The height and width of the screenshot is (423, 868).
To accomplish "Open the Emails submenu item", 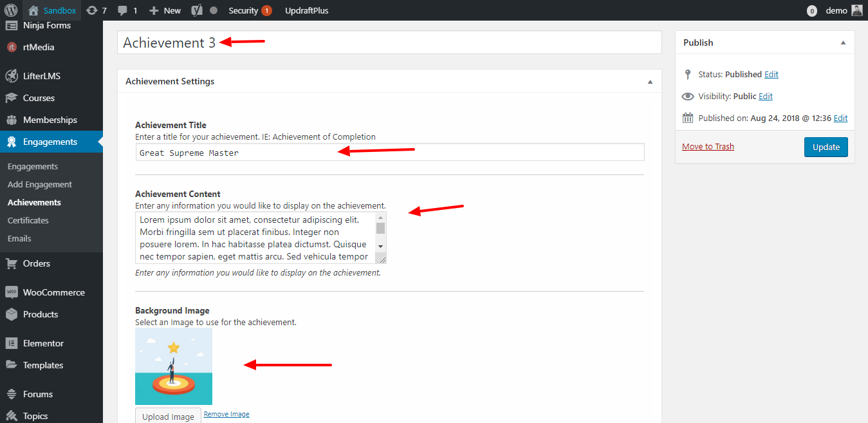I will (x=19, y=238).
